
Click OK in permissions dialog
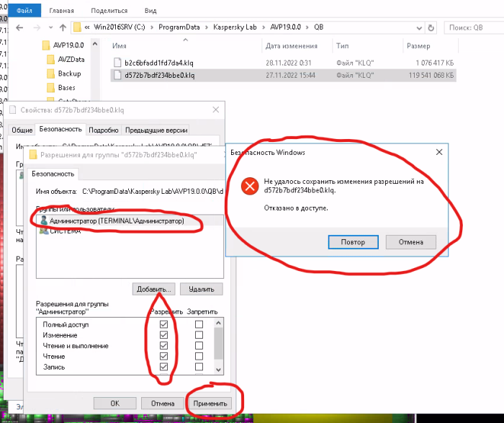pyautogui.click(x=115, y=404)
